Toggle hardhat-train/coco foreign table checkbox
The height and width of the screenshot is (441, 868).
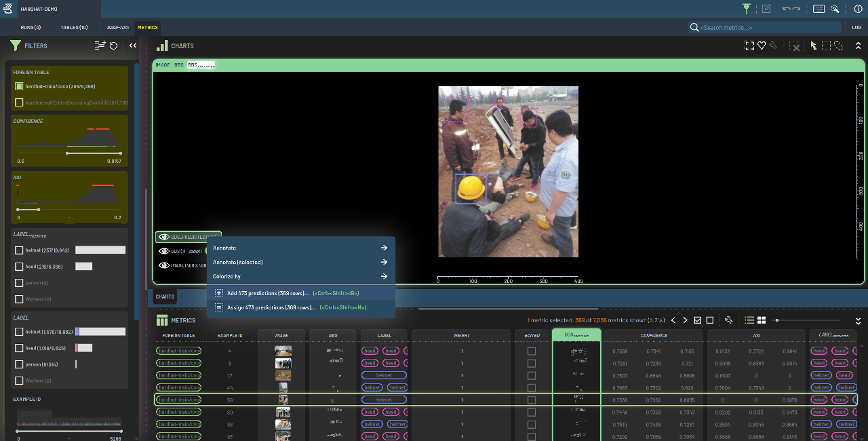tap(19, 86)
